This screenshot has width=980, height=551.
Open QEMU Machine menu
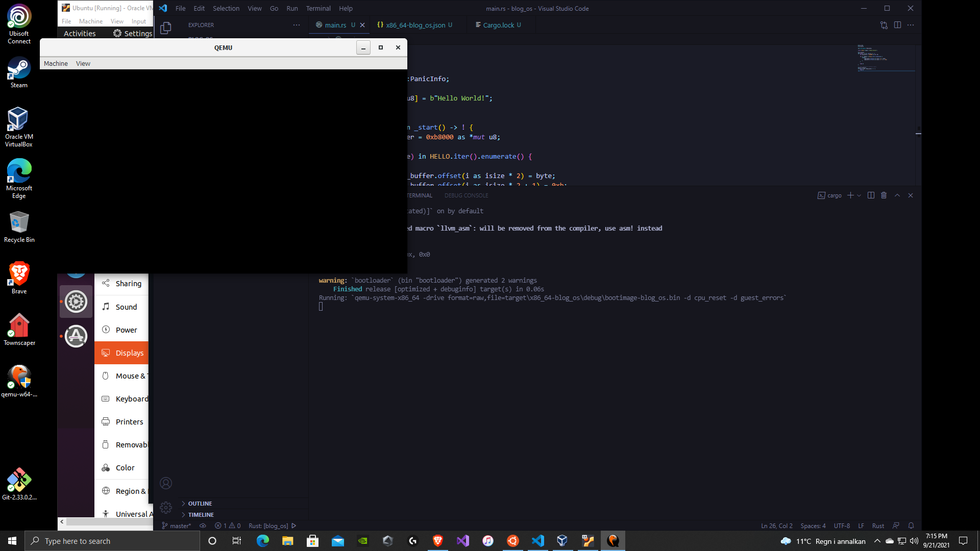coord(56,64)
